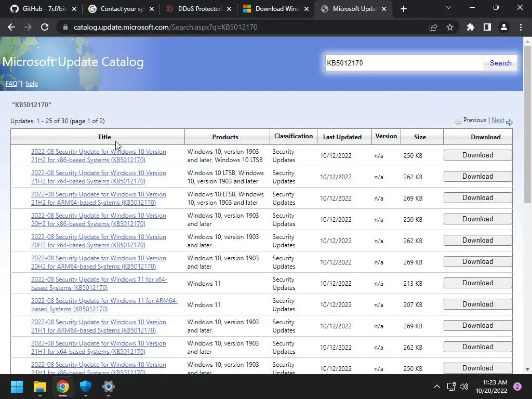Click the Search button
Image resolution: width=532 pixels, height=399 pixels.
pyautogui.click(x=500, y=63)
